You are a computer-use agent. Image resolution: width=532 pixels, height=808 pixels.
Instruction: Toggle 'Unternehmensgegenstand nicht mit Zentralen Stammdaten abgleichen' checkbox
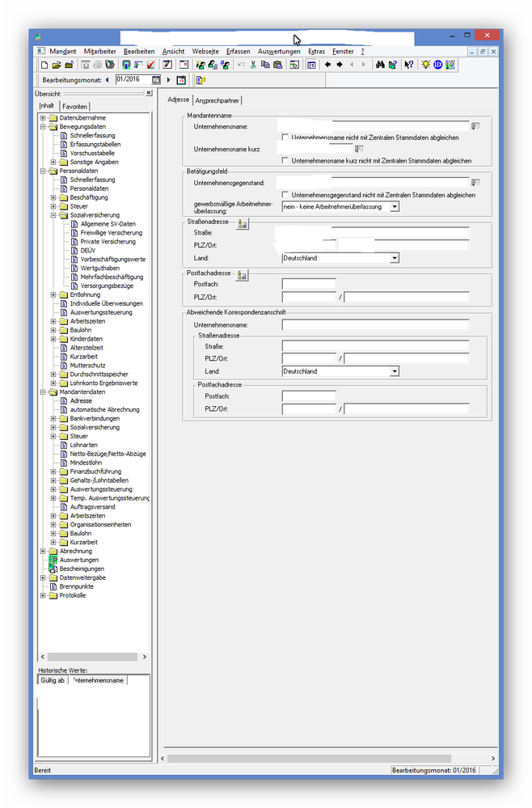click(x=285, y=195)
